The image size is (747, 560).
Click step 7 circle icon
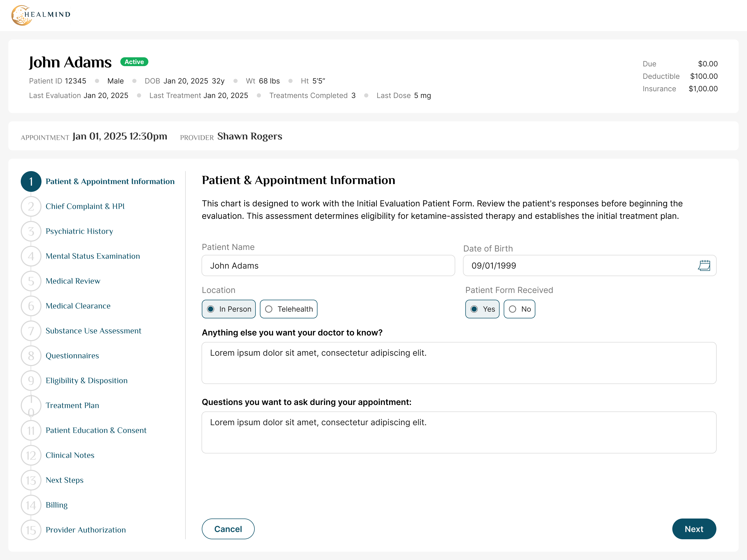[x=31, y=331]
